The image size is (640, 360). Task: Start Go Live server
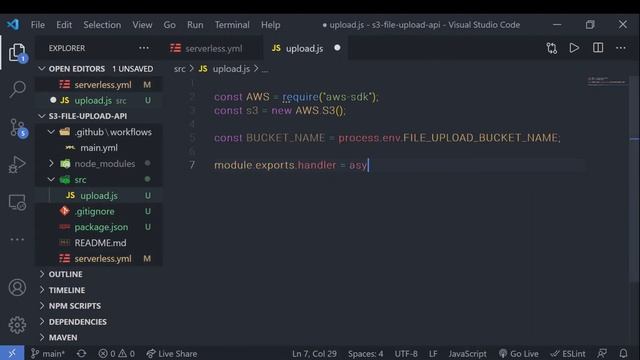[x=519, y=353]
